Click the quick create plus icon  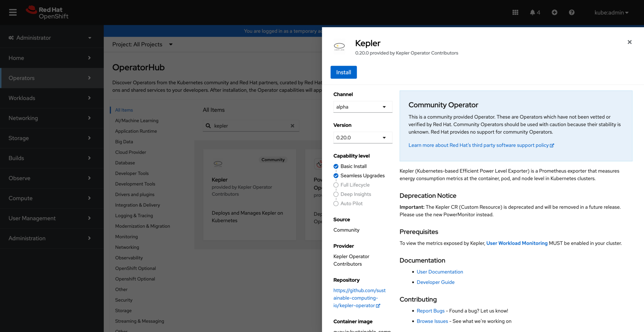554,12
